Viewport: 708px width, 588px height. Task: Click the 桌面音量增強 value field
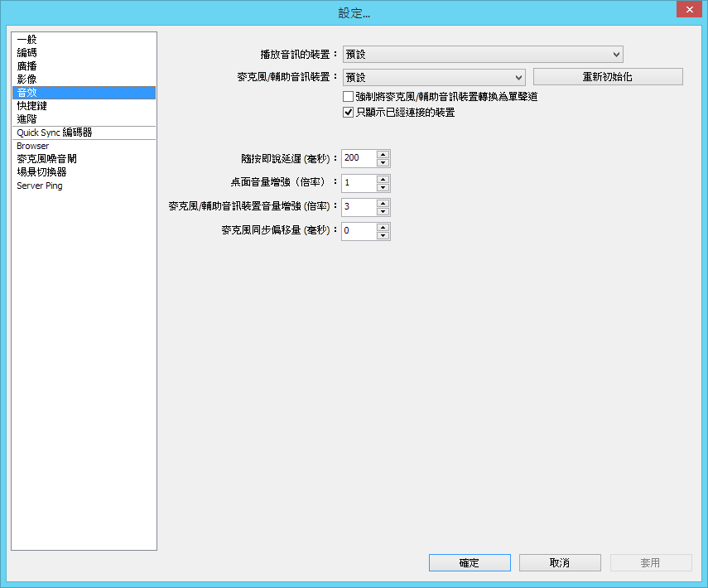tap(359, 183)
